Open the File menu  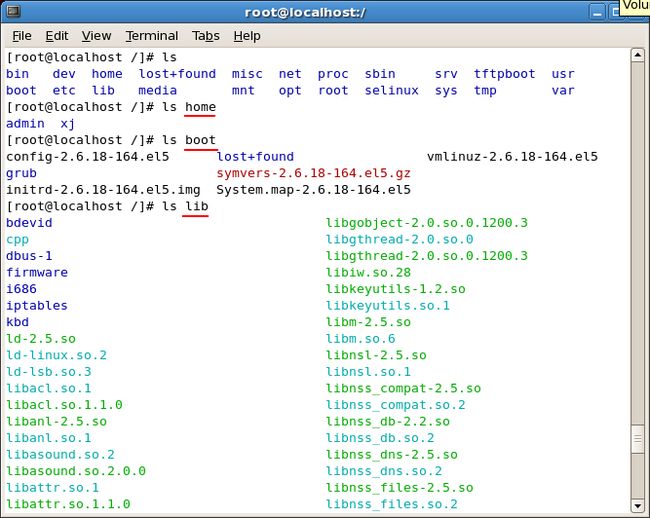[22, 36]
